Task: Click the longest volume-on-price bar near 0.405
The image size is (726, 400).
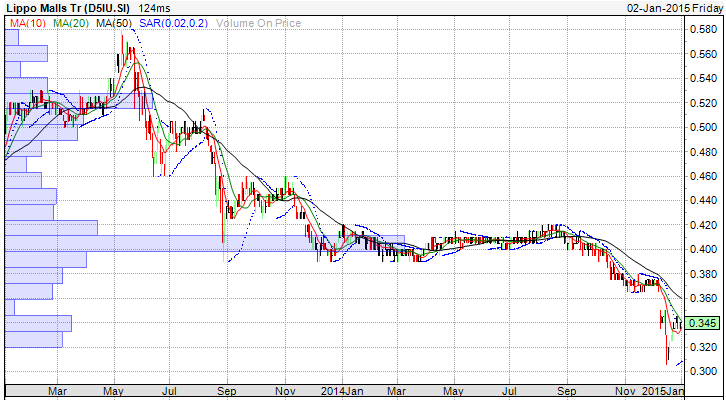Action: tap(205, 243)
